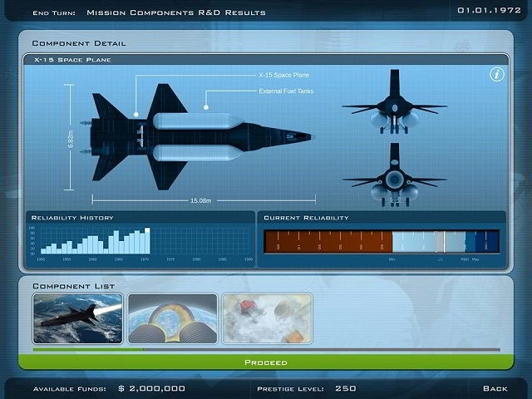This screenshot has height=399, width=532.
Task: Select the X-15 space plane thumbnail
Action: [77, 318]
